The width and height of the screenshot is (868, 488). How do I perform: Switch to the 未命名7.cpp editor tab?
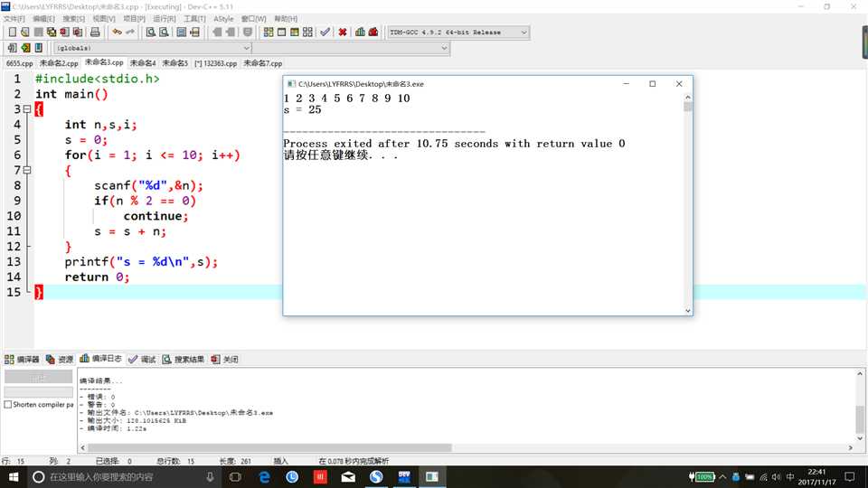pyautogui.click(x=263, y=63)
